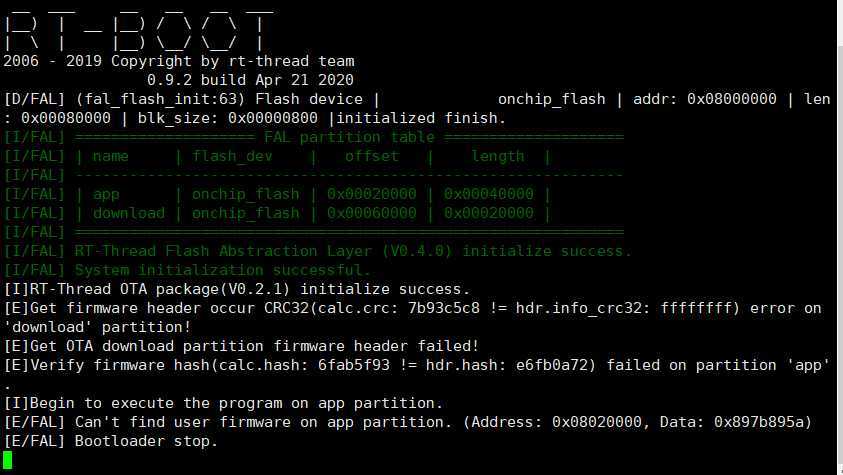This screenshot has width=843, height=475.
Task: Select the 'app' partition name in table
Action: click(106, 194)
